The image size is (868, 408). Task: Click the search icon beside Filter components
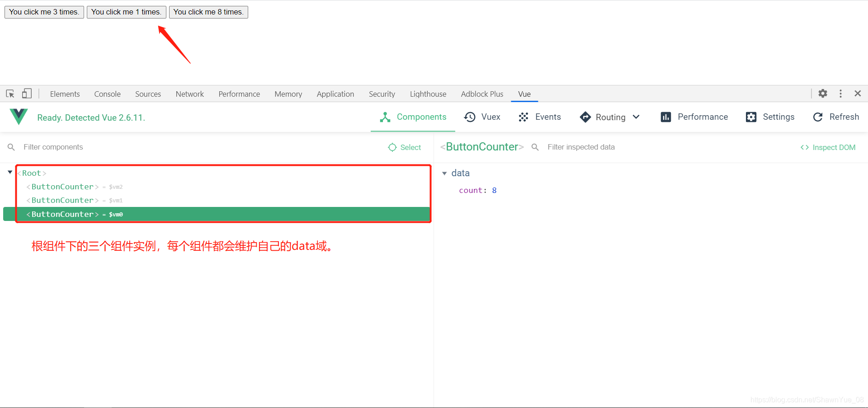click(11, 147)
